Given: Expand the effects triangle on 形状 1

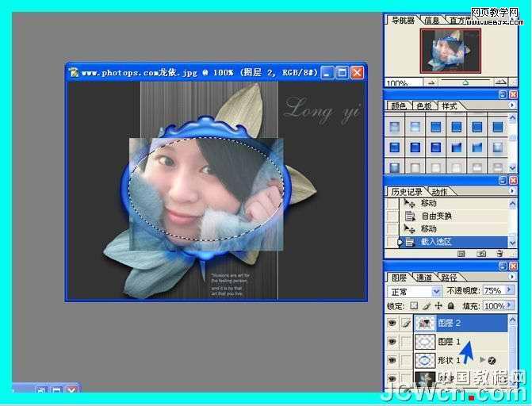Looking at the screenshot, I should click(x=482, y=360).
